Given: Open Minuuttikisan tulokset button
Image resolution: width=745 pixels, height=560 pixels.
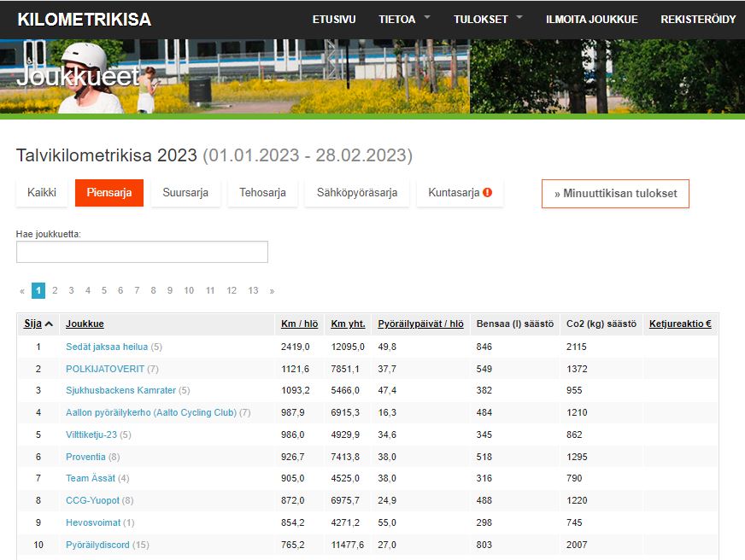Looking at the screenshot, I should coord(615,194).
